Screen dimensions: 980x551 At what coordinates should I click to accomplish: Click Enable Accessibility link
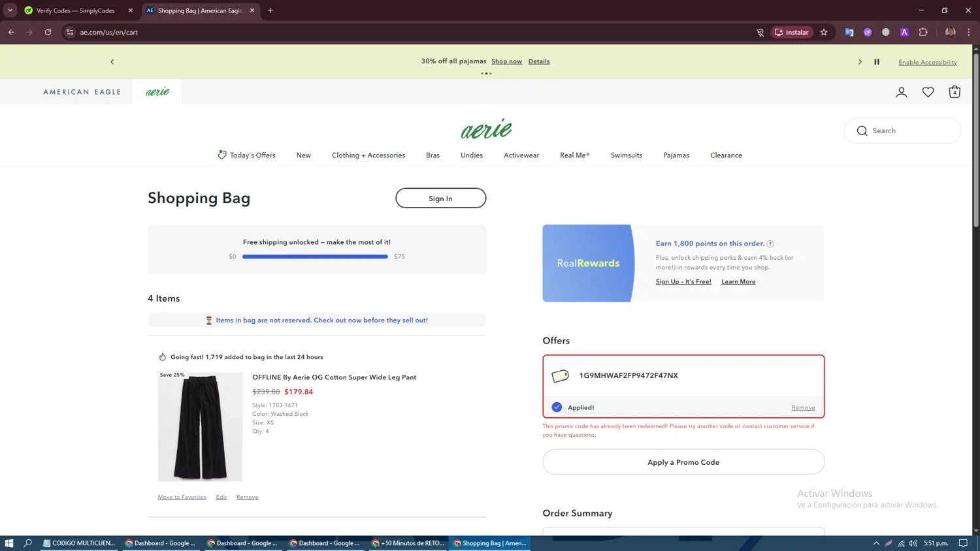coord(928,63)
